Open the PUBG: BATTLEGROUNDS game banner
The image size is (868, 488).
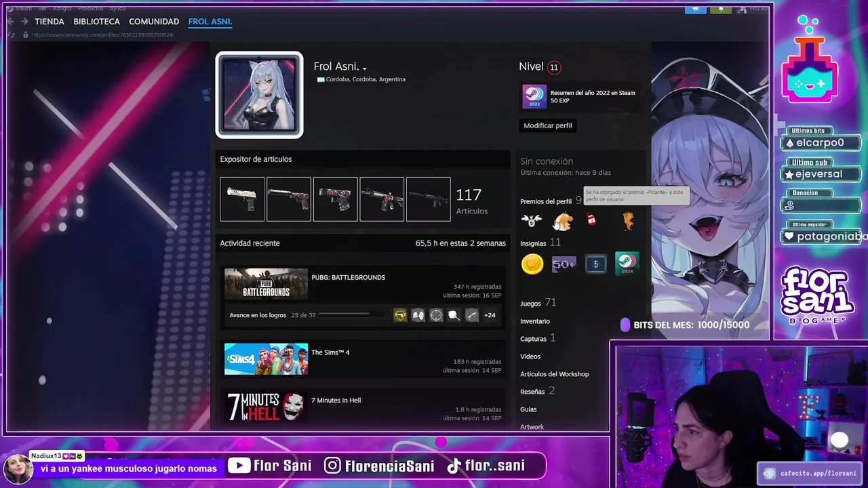[266, 284]
